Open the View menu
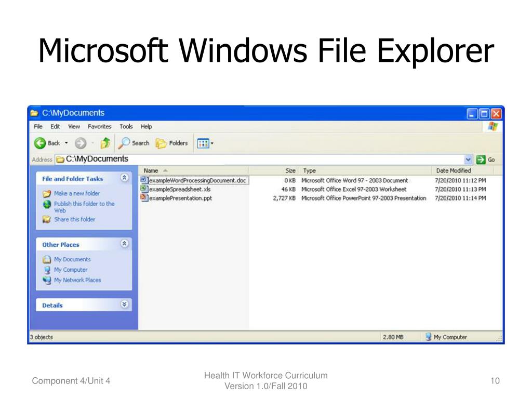This screenshot has width=532, height=399. (74, 127)
